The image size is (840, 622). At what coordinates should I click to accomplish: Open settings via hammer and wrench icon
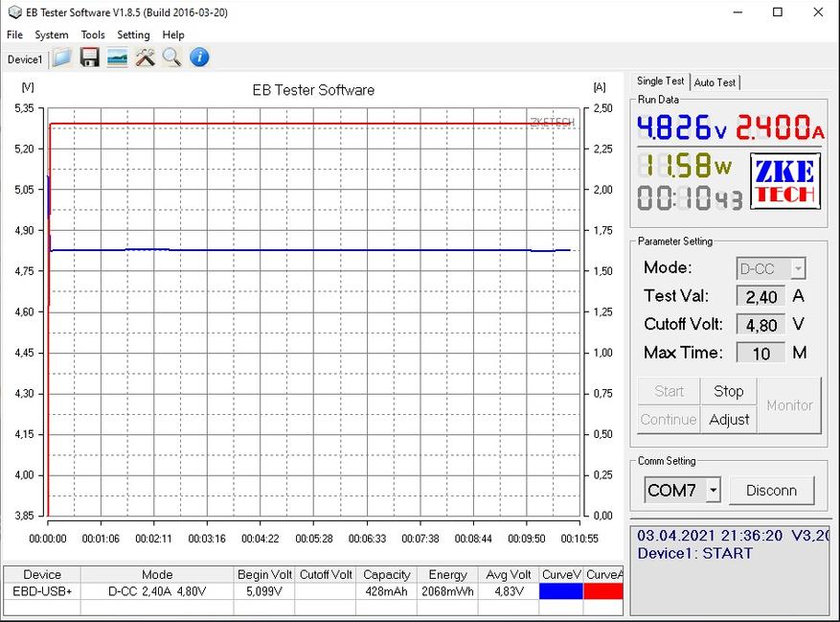point(145,58)
